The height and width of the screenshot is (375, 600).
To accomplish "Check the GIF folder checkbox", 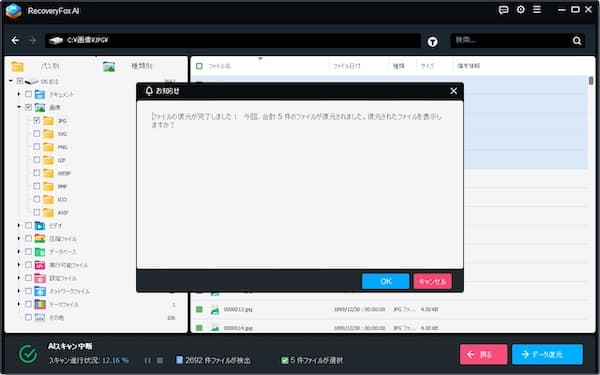I will point(37,160).
